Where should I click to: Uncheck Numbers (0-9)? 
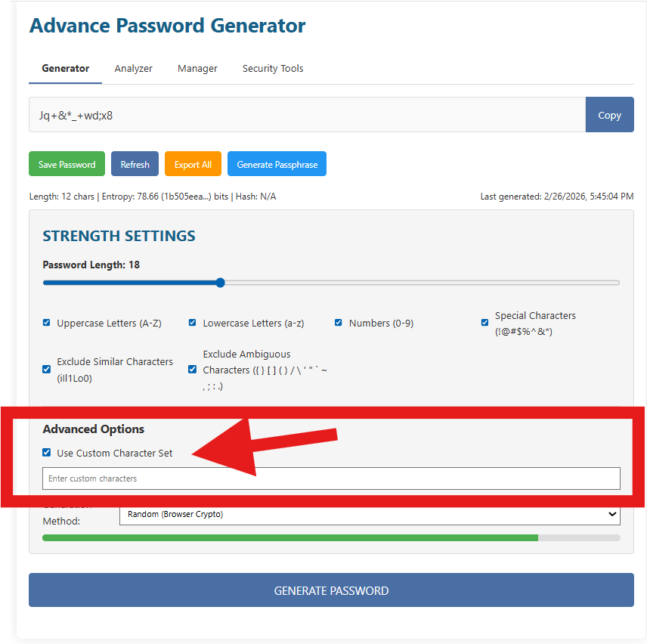(x=338, y=322)
